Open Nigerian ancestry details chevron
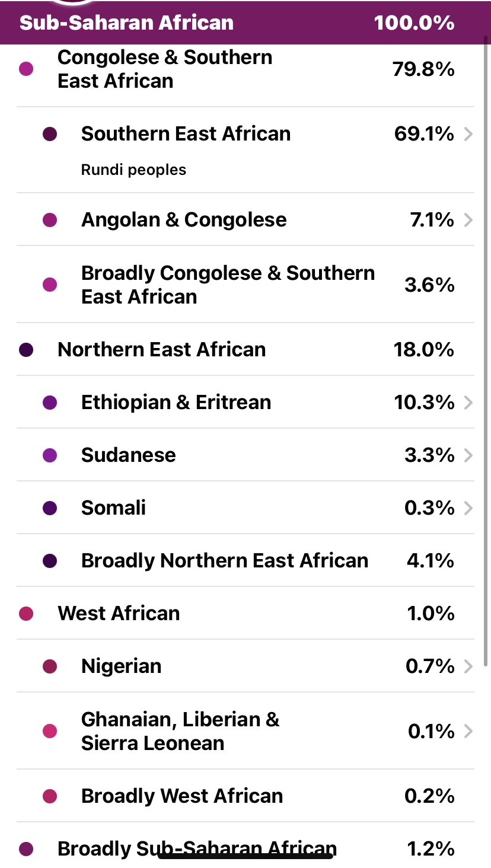Screen dimensions: 491x868 (468, 667)
